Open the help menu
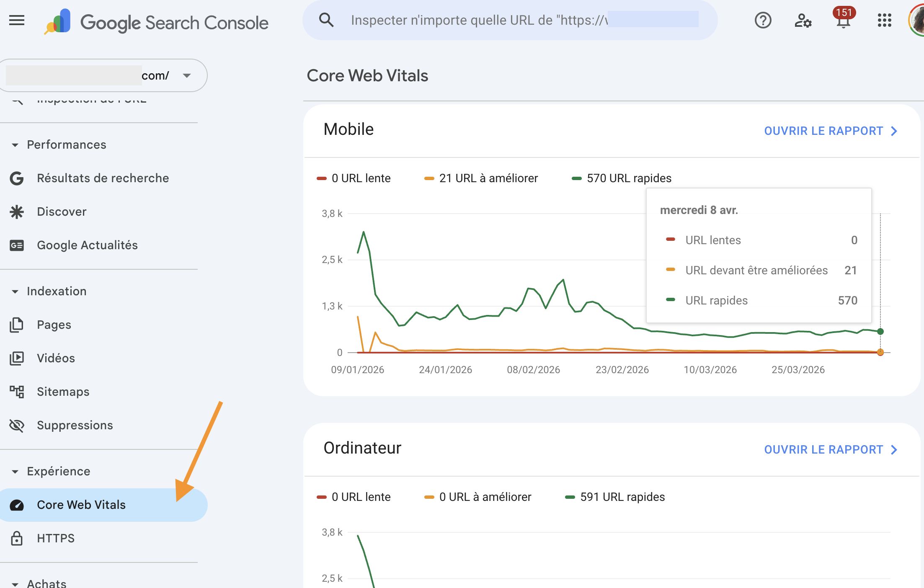 click(x=763, y=20)
